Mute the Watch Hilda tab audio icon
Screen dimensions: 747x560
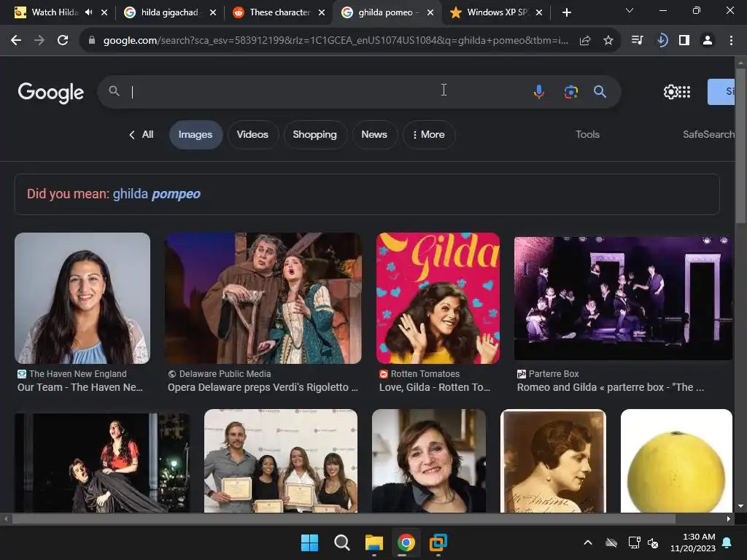click(88, 12)
